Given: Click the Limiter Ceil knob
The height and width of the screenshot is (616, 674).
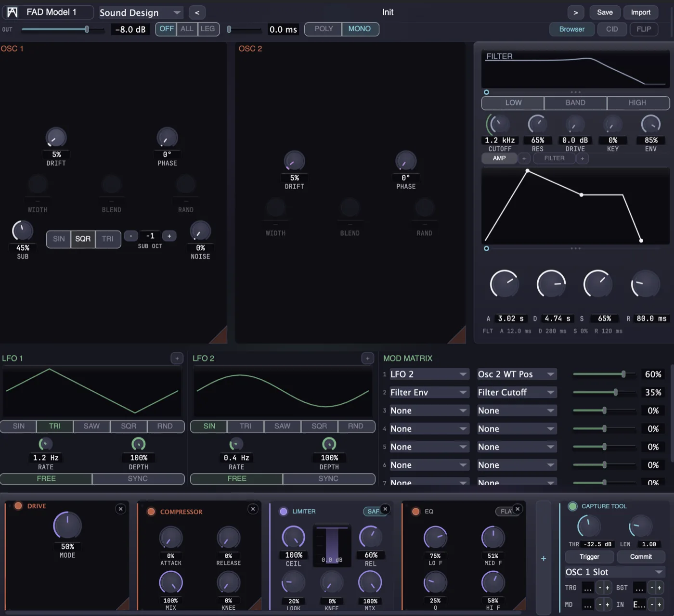Looking at the screenshot, I should (293, 537).
